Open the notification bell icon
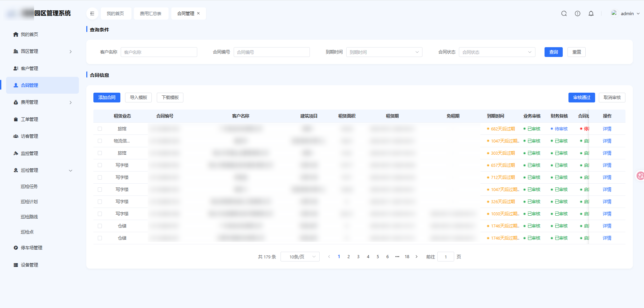 [x=591, y=13]
